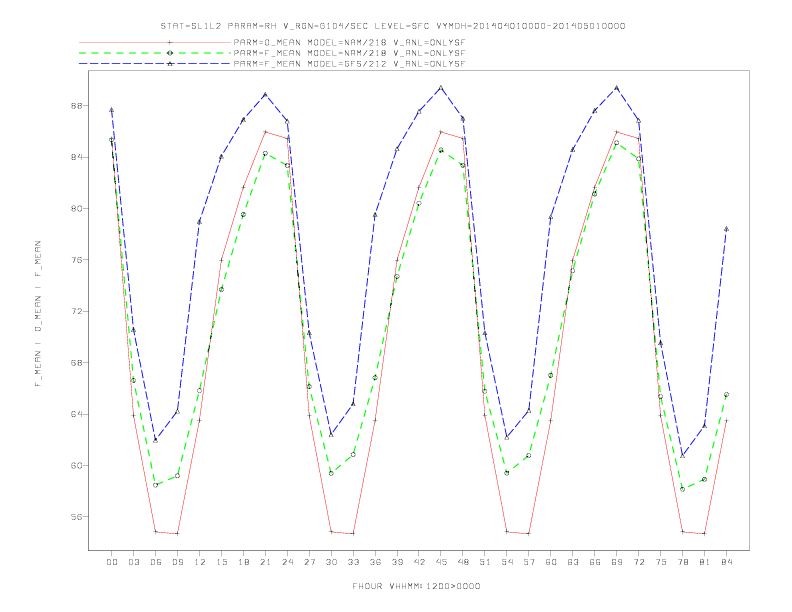Click the blue dashed legend line sample

155,64
